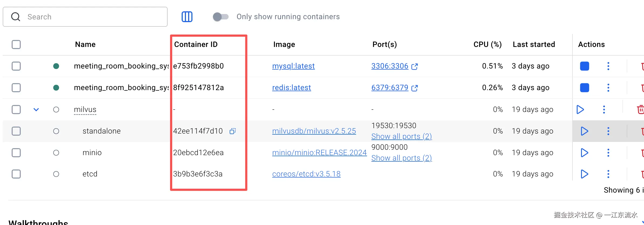Image resolution: width=644 pixels, height=225 pixels.
Task: Collapse the milvus group with the chevron
Action: tap(36, 110)
